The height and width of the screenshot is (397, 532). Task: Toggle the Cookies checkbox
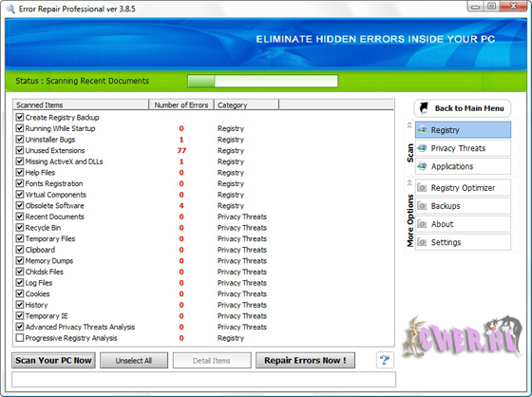tap(20, 293)
